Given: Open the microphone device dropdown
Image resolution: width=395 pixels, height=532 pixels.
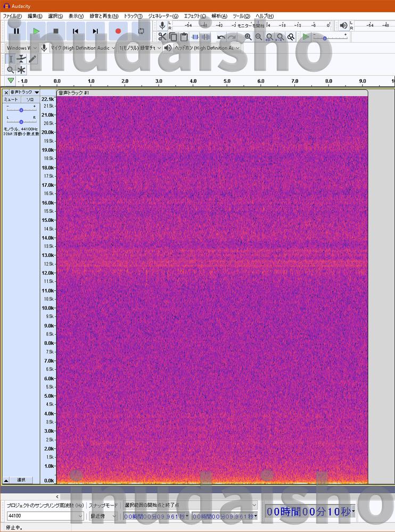Looking at the screenshot, I should pyautogui.click(x=83, y=48).
